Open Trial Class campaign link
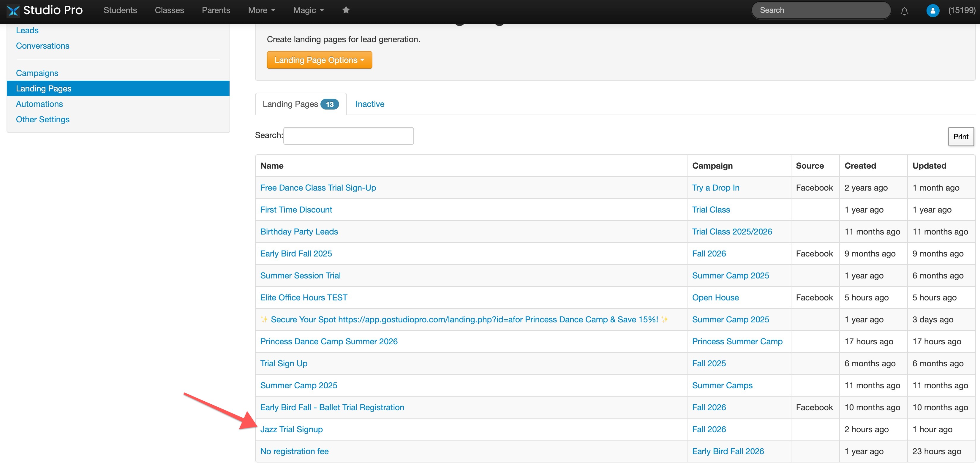This screenshot has height=472, width=980. click(711, 210)
